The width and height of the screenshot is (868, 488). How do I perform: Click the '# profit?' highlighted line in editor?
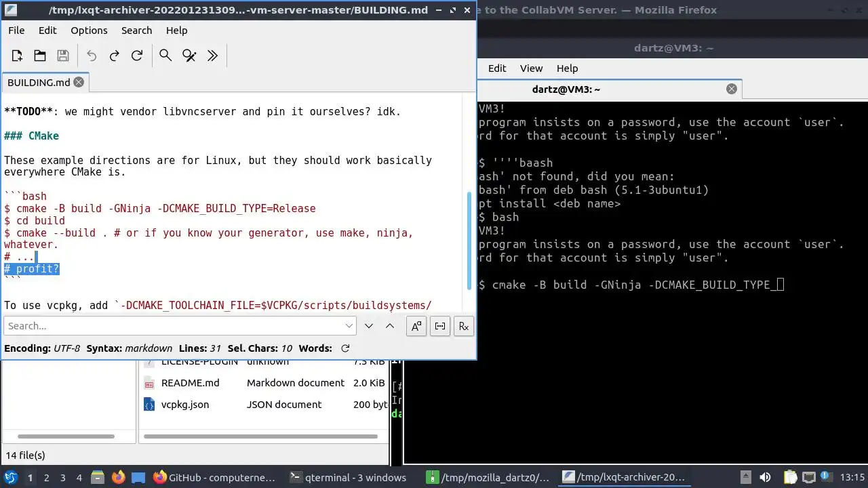pos(32,269)
